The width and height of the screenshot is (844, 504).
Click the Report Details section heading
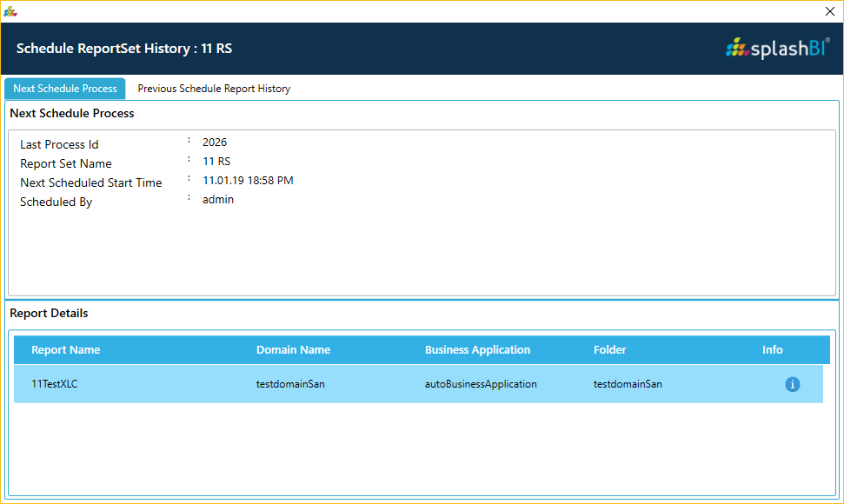49,313
